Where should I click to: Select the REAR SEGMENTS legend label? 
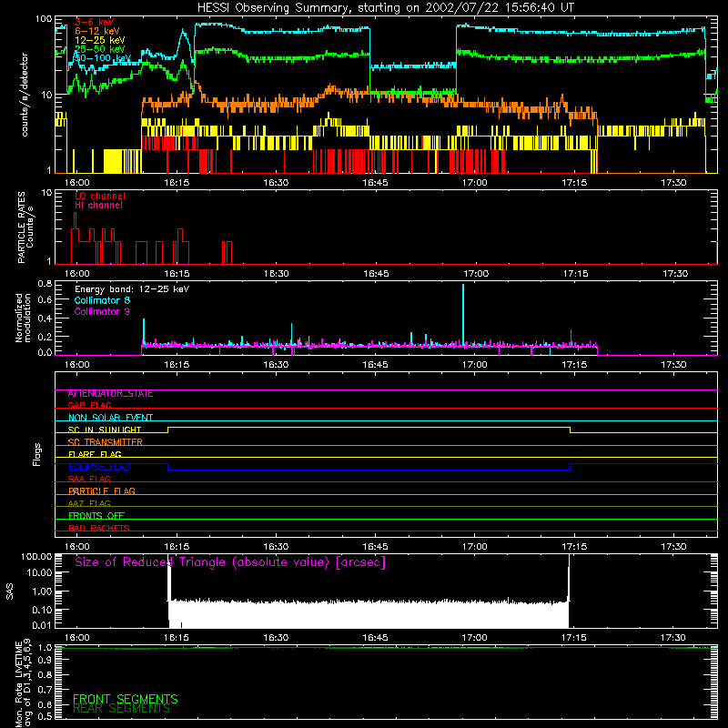[x=122, y=709]
